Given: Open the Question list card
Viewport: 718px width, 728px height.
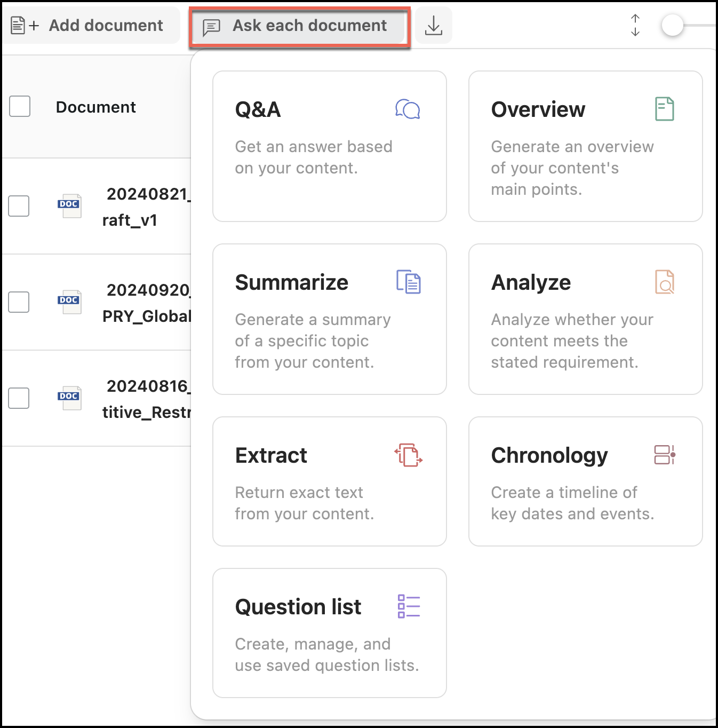Looking at the screenshot, I should [329, 632].
